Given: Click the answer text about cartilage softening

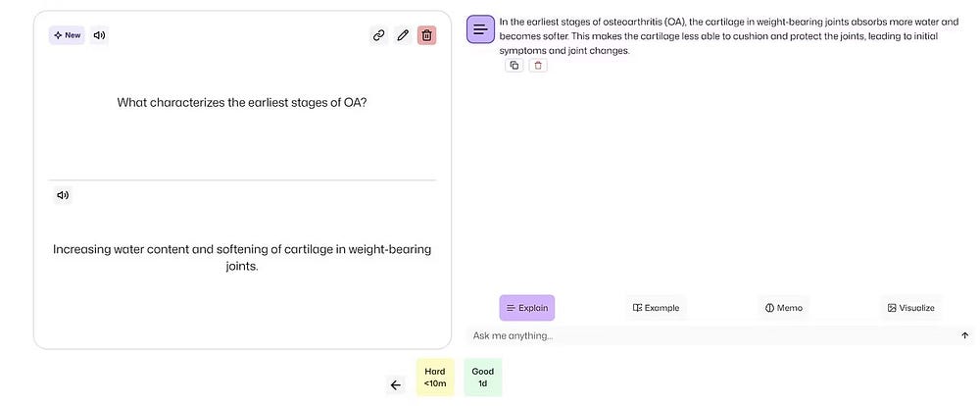Looking at the screenshot, I should tap(242, 257).
